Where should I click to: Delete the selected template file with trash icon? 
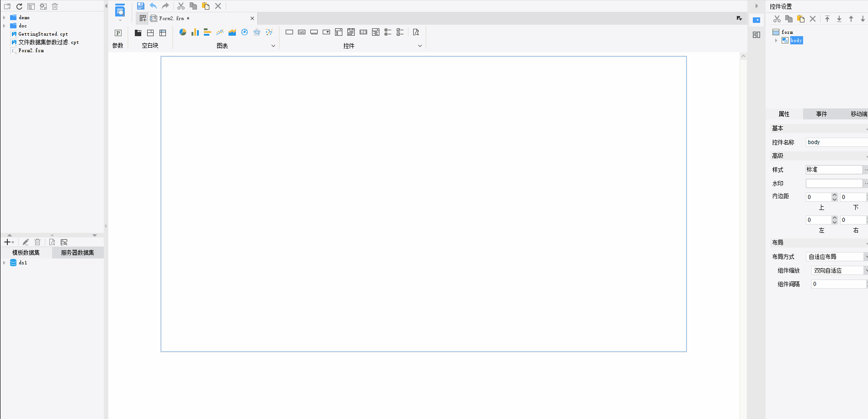click(55, 6)
